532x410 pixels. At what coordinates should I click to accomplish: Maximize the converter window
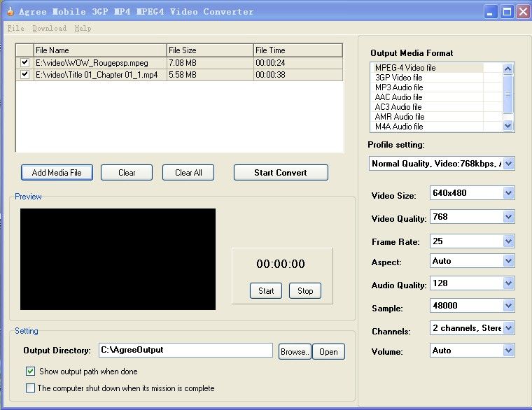click(x=507, y=12)
